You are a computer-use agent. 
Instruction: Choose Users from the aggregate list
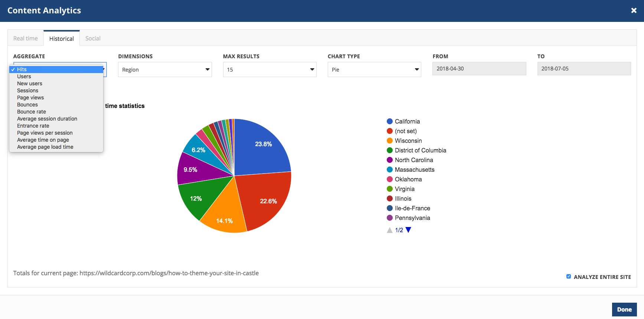pyautogui.click(x=56, y=76)
